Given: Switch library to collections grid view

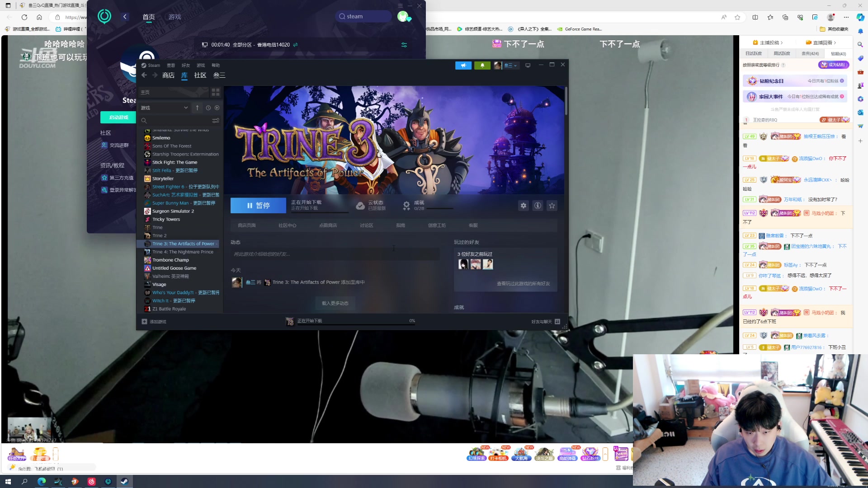Looking at the screenshot, I should pos(216,92).
